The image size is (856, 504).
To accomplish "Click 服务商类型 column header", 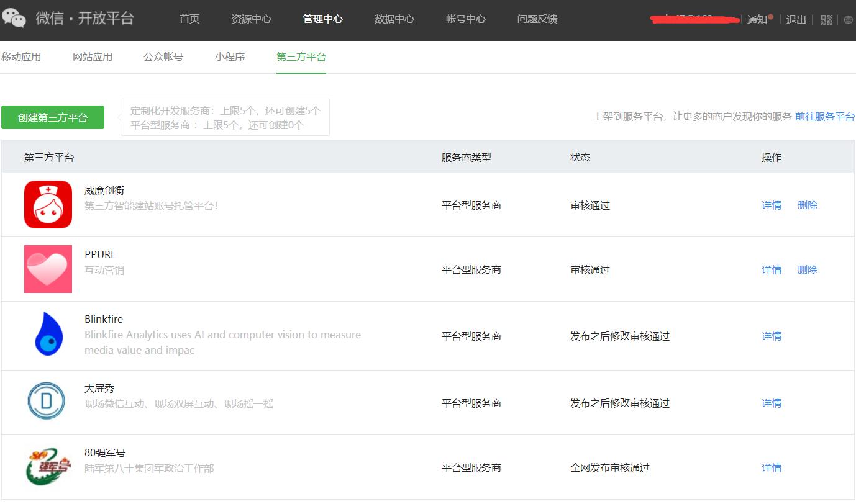I will click(467, 157).
